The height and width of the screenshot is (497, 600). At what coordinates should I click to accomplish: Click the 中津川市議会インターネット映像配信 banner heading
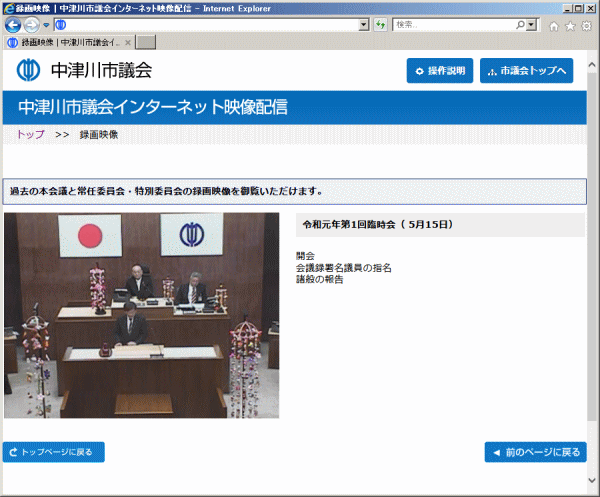pyautogui.click(x=153, y=107)
